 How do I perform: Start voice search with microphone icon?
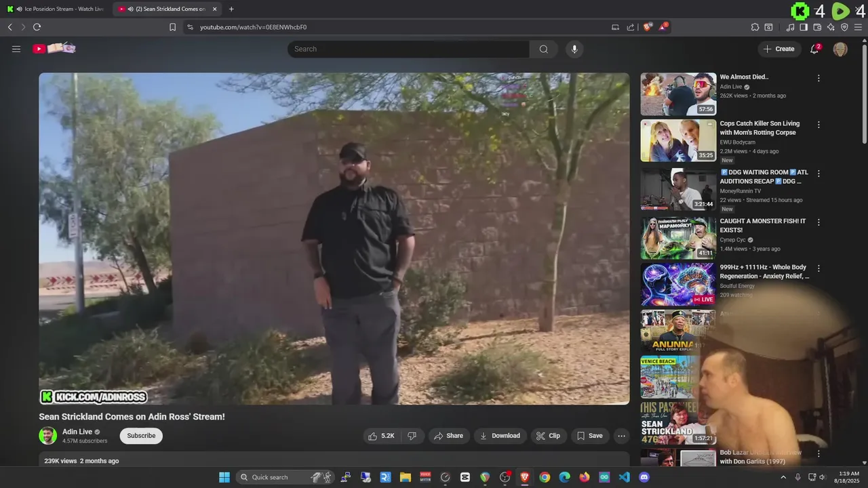[x=574, y=49]
